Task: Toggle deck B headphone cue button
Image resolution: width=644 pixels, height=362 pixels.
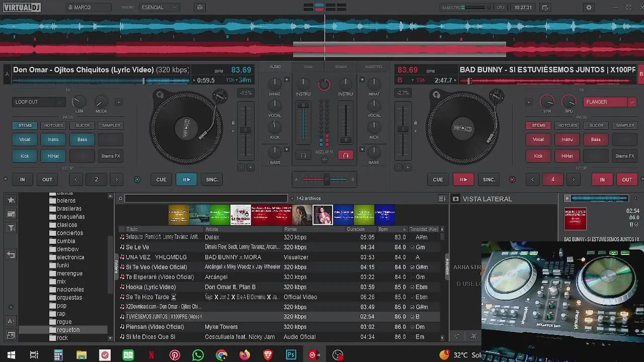Action: click(x=346, y=155)
